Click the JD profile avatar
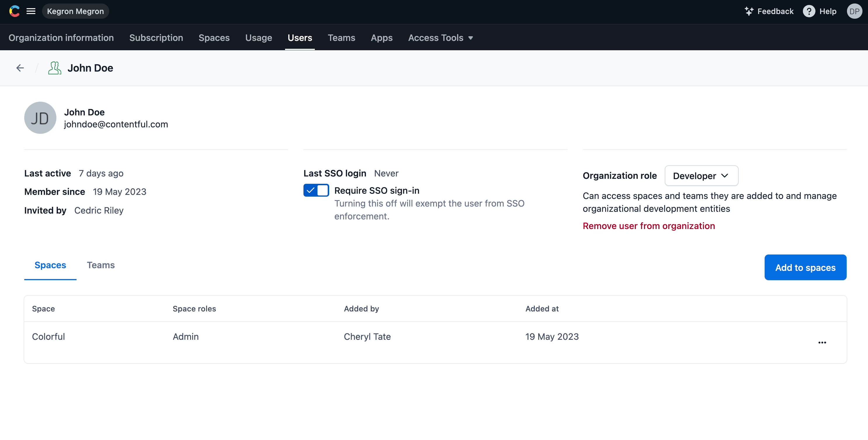This screenshot has height=440, width=868. pyautogui.click(x=40, y=118)
